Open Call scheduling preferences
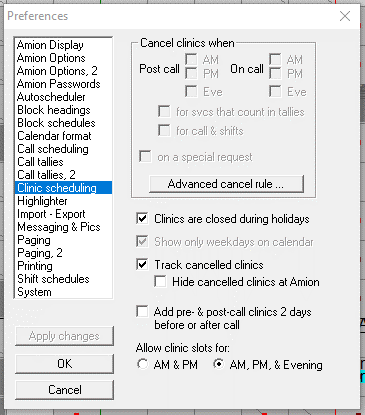Viewport: 365px width, 415px height. coord(63,149)
